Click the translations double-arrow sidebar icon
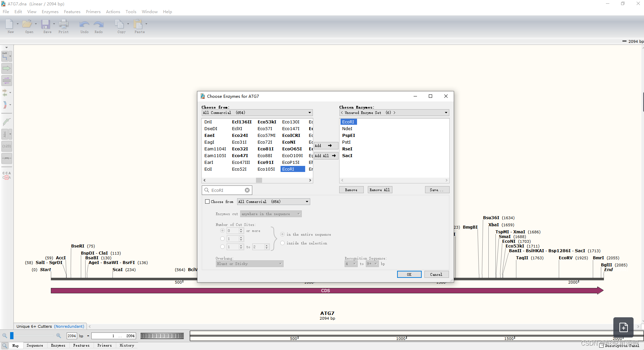 [x=5, y=92]
